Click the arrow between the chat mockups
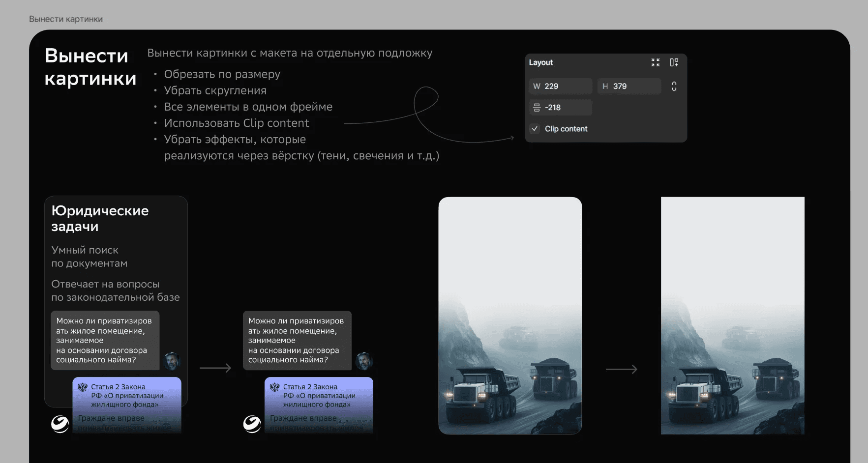Screen dimensions: 868x463 point(215,368)
